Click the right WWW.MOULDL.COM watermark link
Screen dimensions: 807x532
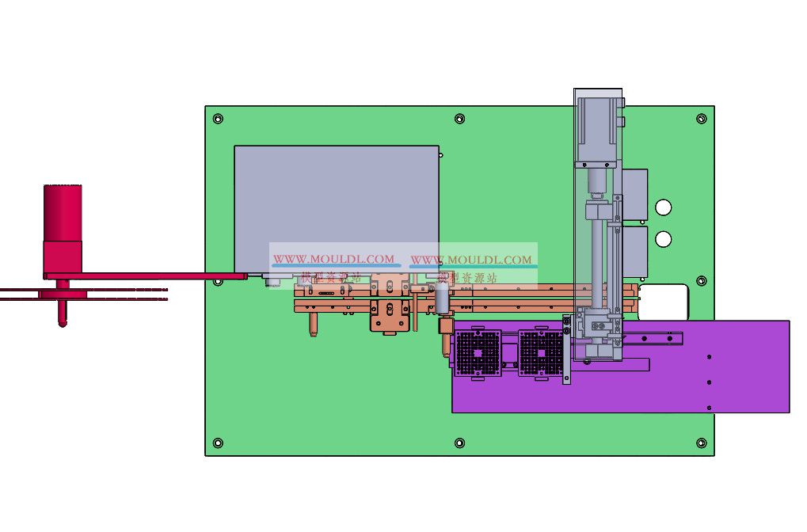[471, 259]
